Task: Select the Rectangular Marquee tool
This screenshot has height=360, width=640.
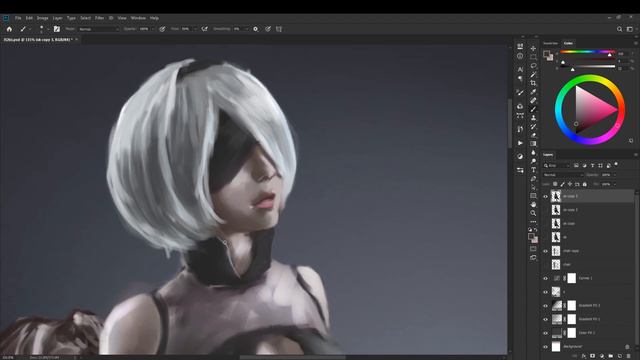Action: point(533,57)
